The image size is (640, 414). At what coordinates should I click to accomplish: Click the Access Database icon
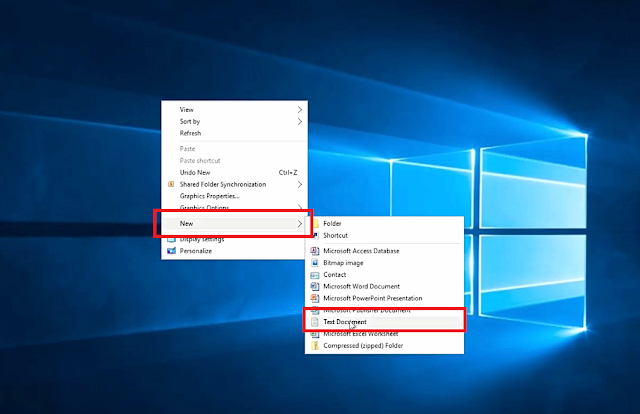tap(315, 251)
